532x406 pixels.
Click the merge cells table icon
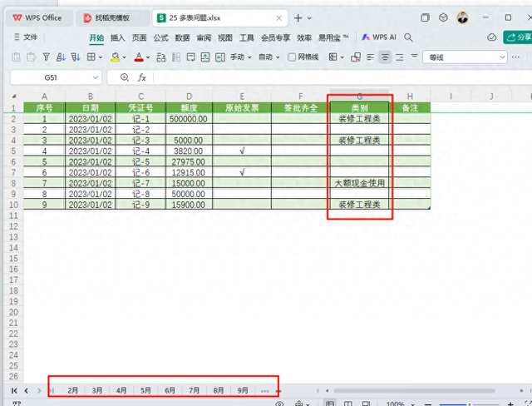332,57
